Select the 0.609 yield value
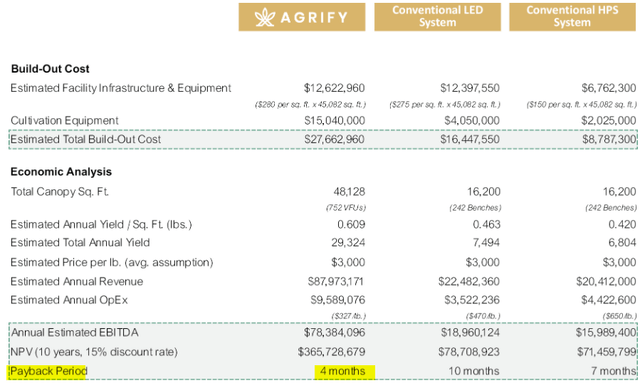640x388 pixels. click(x=351, y=225)
